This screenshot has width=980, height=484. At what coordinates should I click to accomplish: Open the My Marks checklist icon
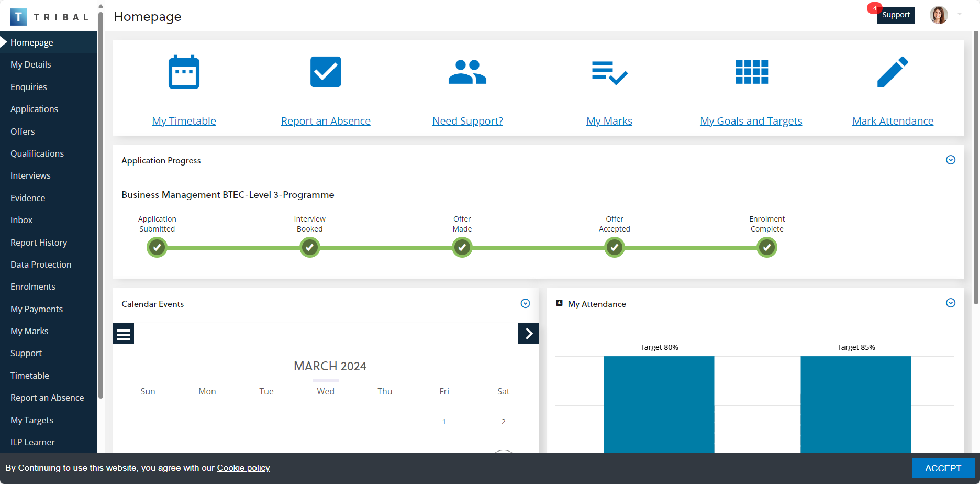[x=609, y=73]
